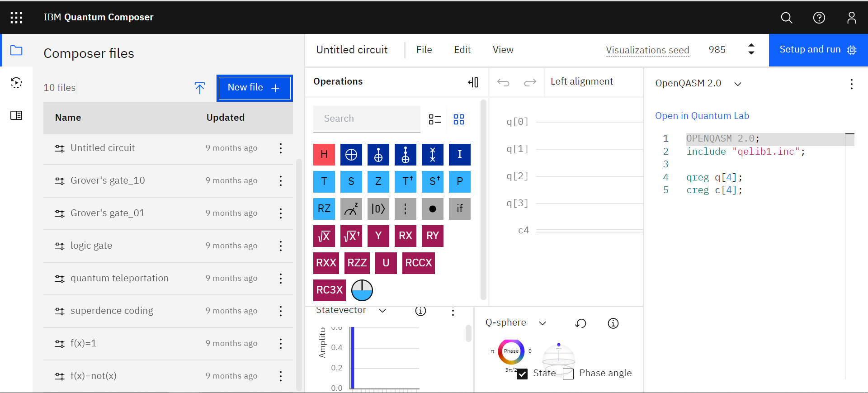868x393 pixels.
Task: Switch operations to grid view
Action: pyautogui.click(x=459, y=119)
